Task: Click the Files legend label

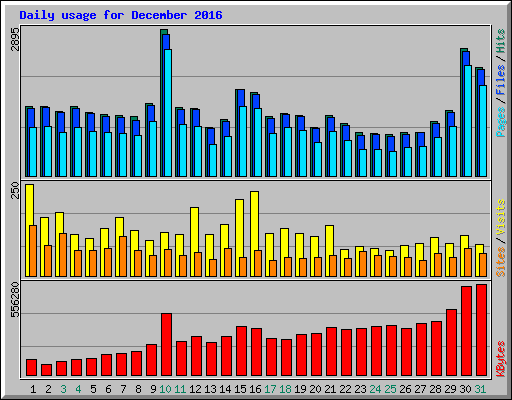Action: tap(500, 80)
